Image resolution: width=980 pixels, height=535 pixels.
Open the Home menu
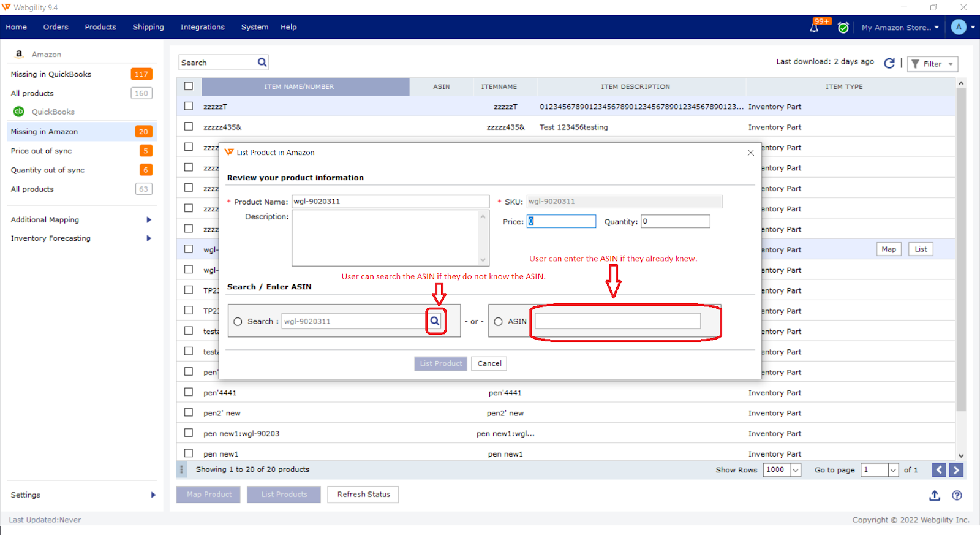point(17,27)
